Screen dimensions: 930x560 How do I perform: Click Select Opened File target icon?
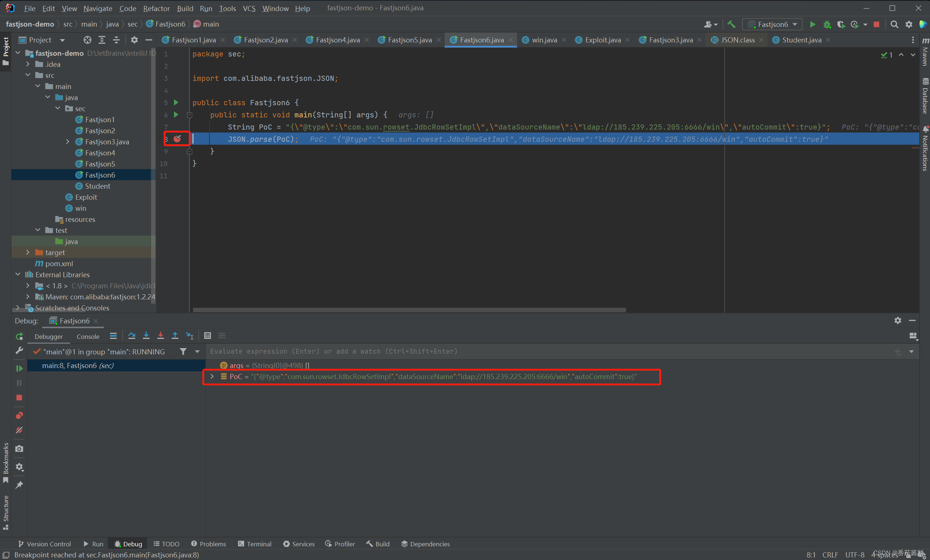[88, 39]
